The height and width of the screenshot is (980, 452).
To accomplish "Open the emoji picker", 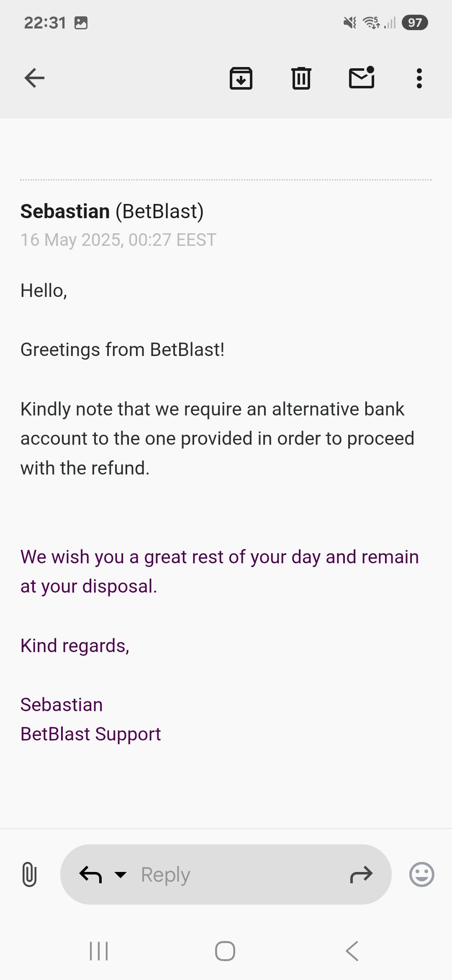I will 421,874.
